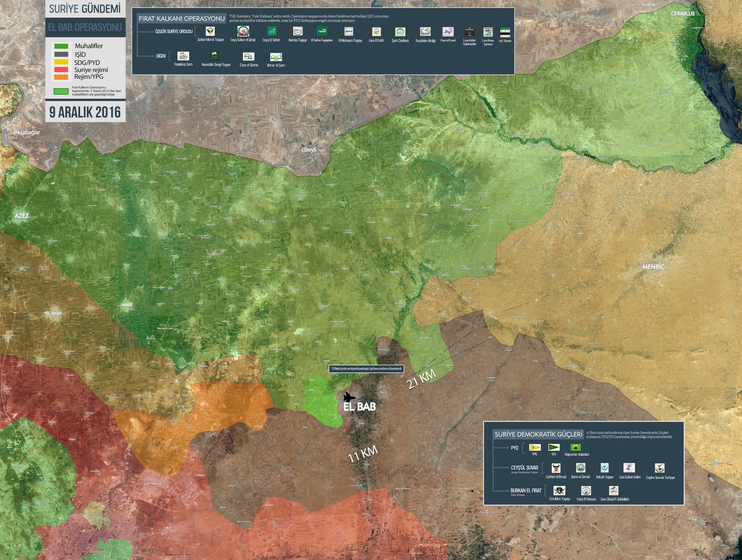Click the 'SURİYE GÜNDEMİ' title

coord(85,9)
